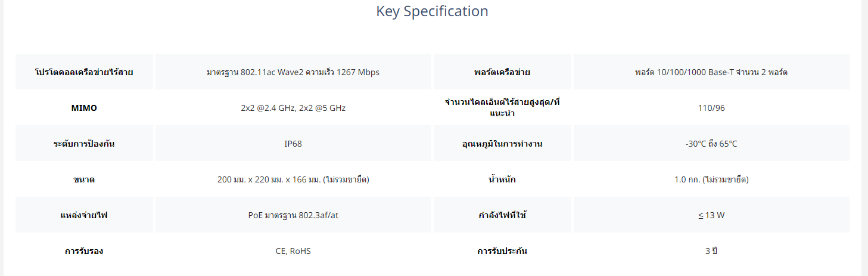Viewport: 868px width, 276px height.
Task: Select the จำนวนไคลเอ็นต์ไร้สายสูงสุด label
Action: click(x=502, y=108)
